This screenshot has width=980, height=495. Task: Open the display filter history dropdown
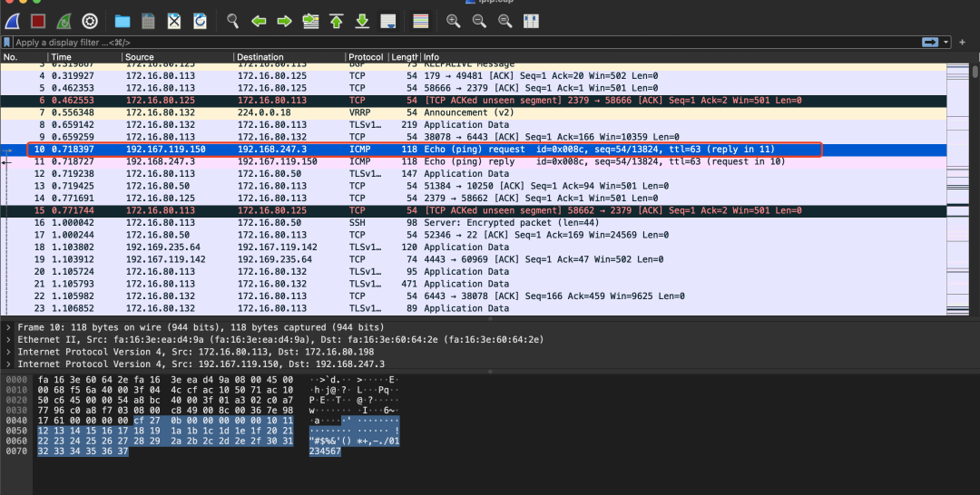tap(947, 42)
